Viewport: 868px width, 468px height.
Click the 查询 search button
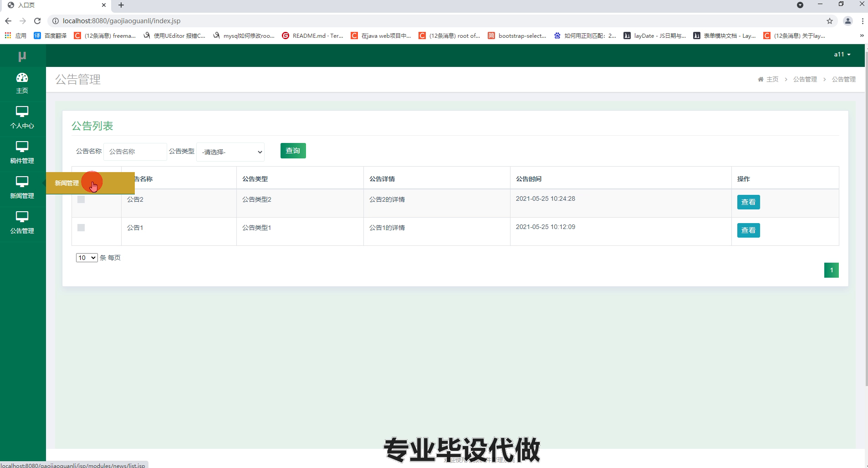pos(293,151)
